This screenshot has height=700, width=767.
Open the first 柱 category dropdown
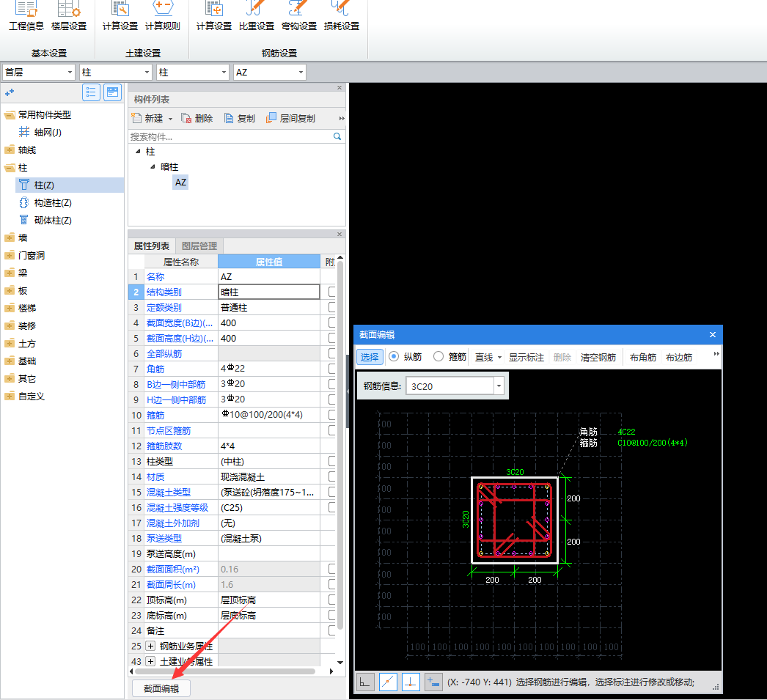115,73
